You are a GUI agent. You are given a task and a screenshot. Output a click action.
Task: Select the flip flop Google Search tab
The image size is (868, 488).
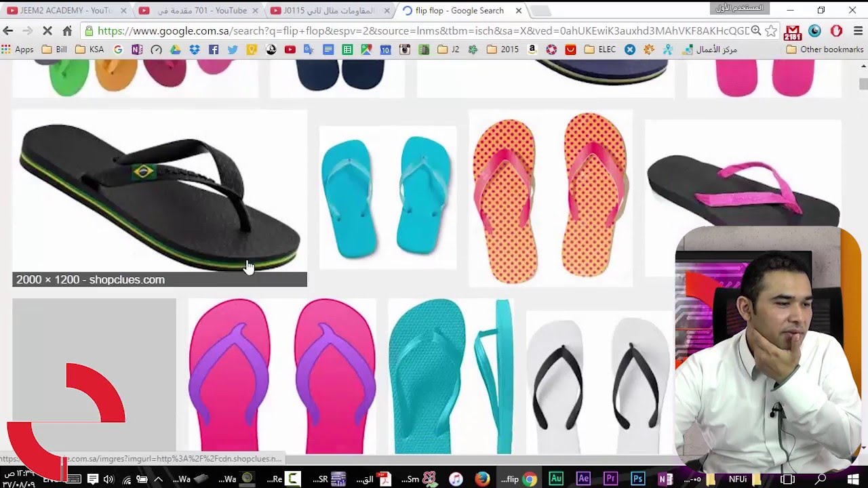pyautogui.click(x=461, y=10)
